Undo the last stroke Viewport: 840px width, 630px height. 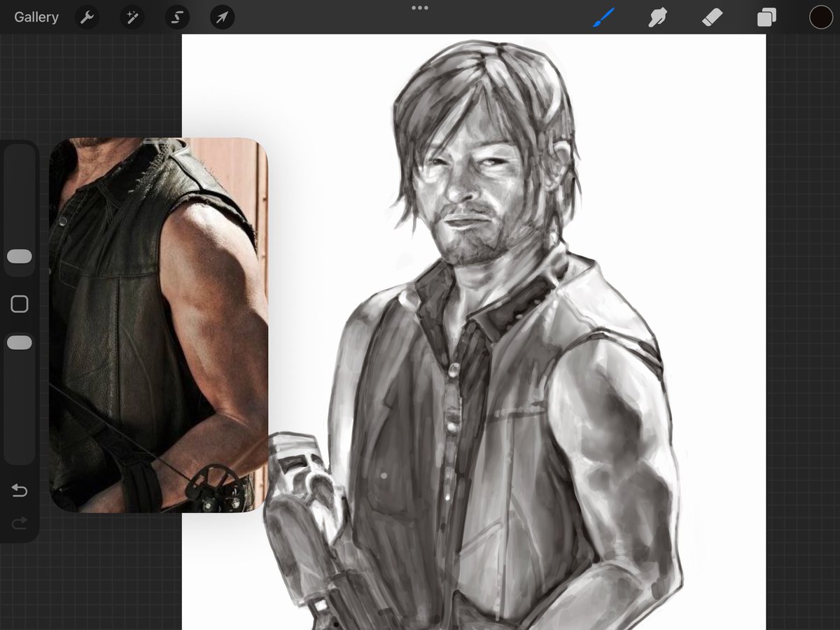20,491
